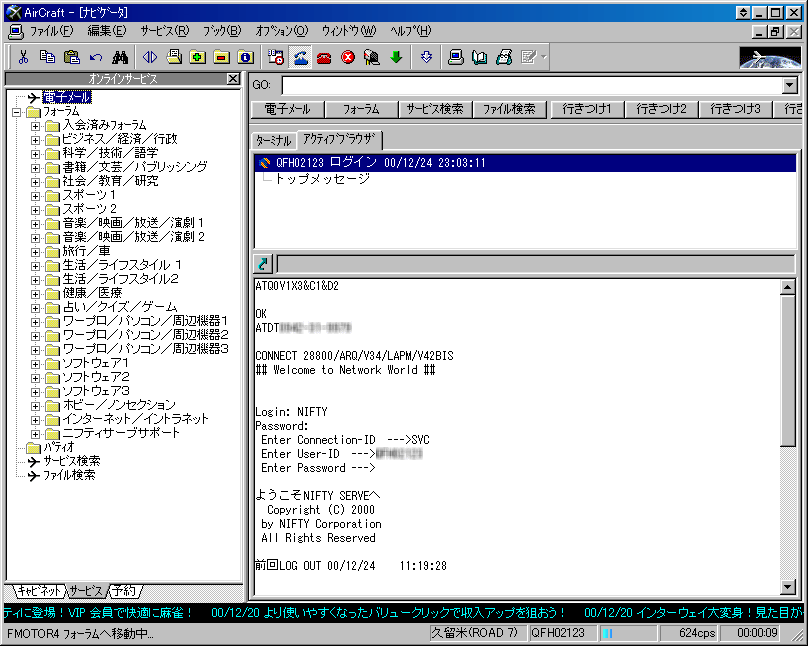Switch to the 予約 bottom tab
This screenshot has height=646, width=808.
124,590
